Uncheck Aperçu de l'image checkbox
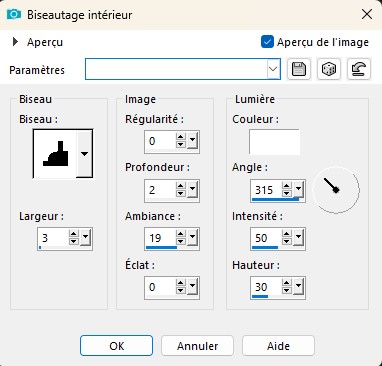The height and width of the screenshot is (366, 382). [267, 42]
